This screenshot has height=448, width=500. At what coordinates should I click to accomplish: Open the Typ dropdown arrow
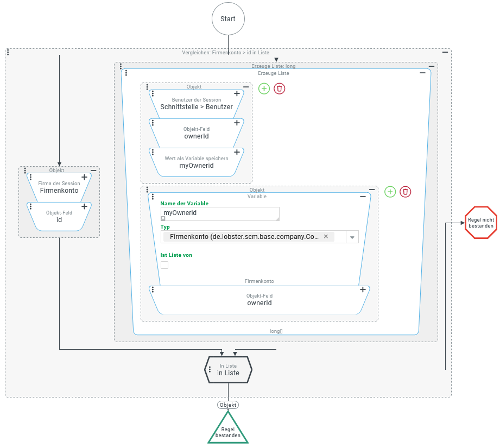click(x=352, y=237)
